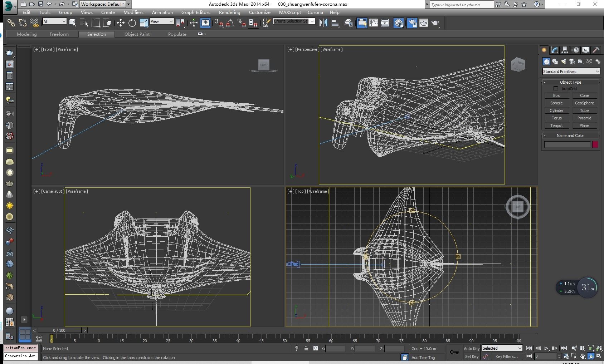Viewport: 604px width, 364px height.
Task: Click the Mirror tool icon
Action: (323, 23)
